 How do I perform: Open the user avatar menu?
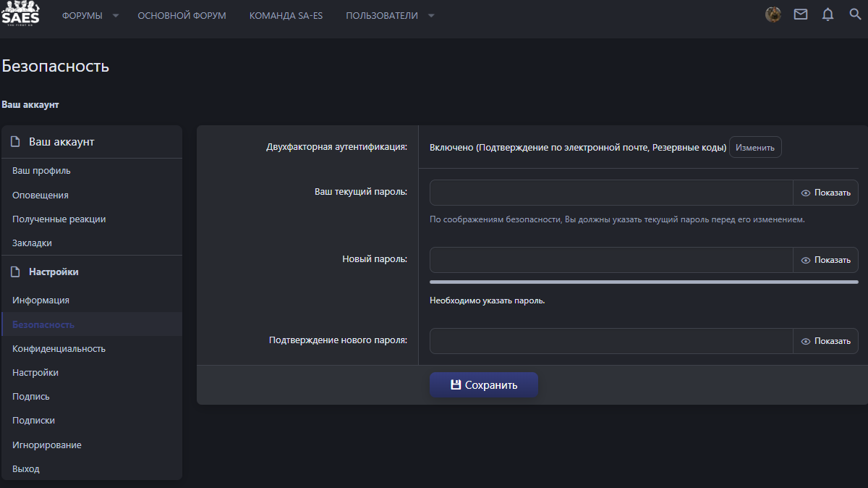point(773,14)
